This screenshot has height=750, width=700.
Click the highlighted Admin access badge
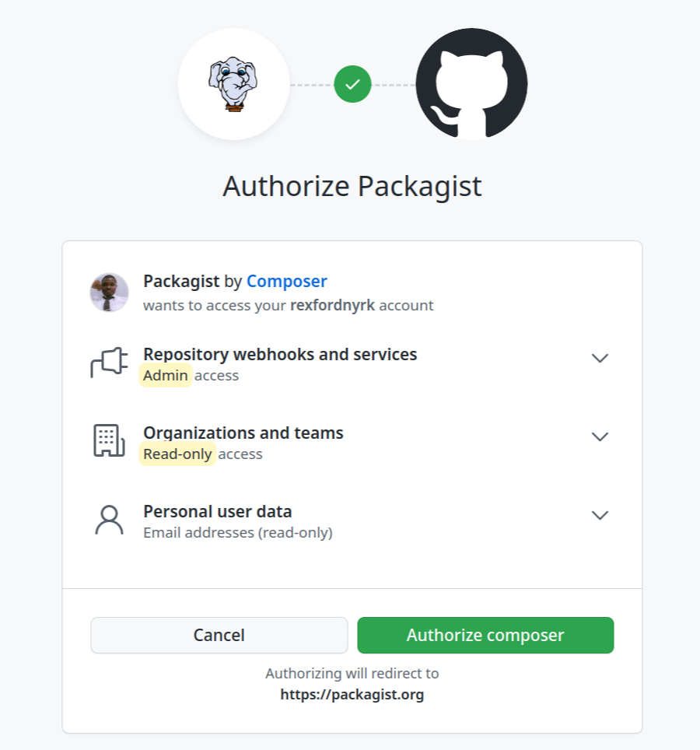pyautogui.click(x=164, y=375)
